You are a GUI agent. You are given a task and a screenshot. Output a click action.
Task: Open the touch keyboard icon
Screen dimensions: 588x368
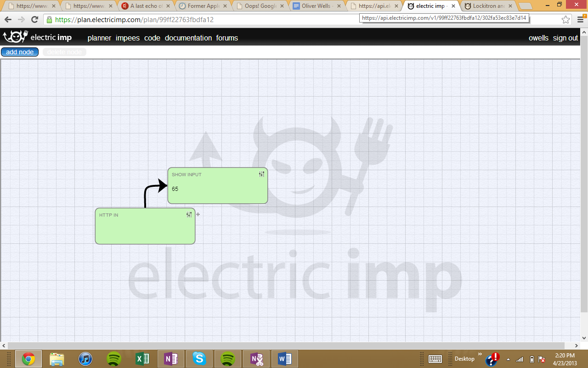pos(435,359)
